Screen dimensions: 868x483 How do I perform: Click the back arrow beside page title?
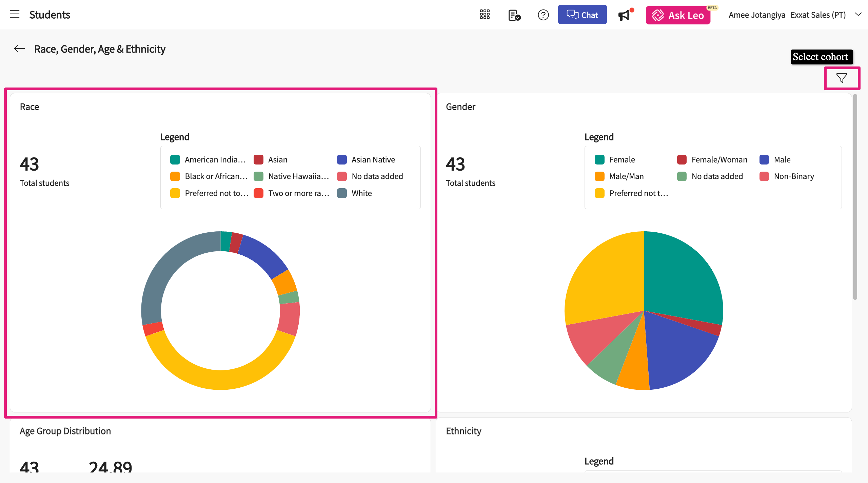pos(19,49)
